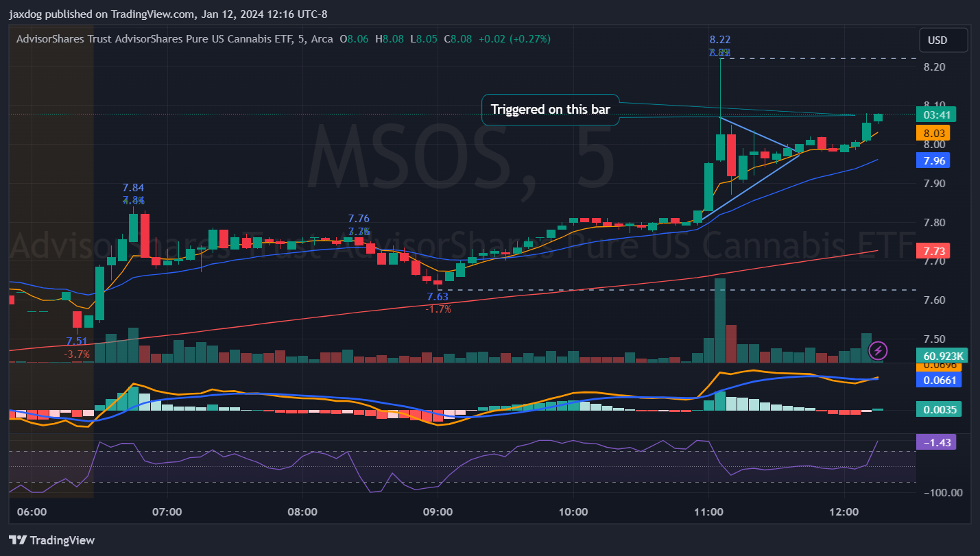Click the 08:00 time axis label
The height and width of the screenshot is (556, 980).
[302, 512]
